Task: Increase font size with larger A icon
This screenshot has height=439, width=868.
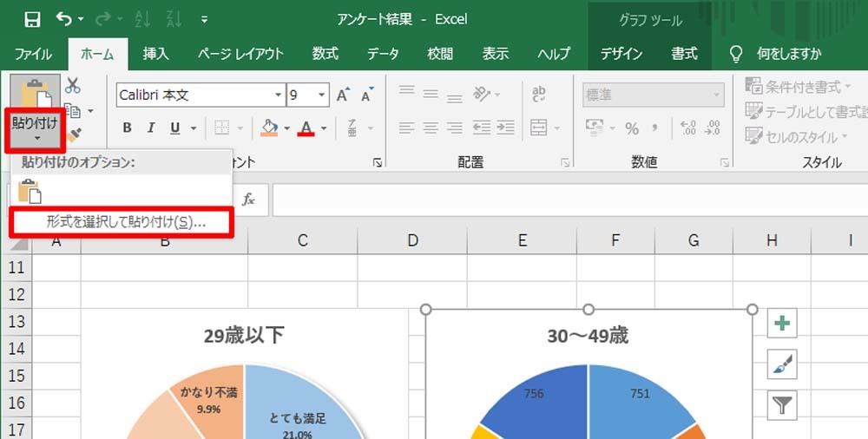Action: pos(344,95)
